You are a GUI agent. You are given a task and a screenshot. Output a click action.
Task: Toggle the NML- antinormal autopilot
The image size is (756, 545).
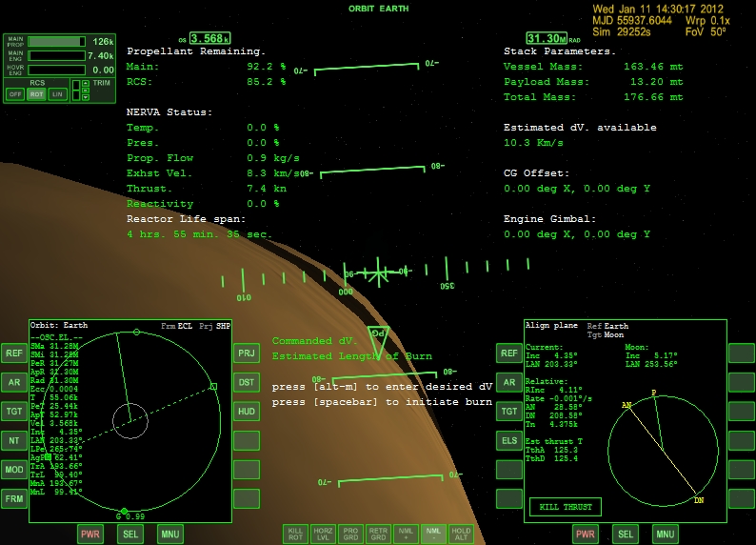[x=433, y=534]
